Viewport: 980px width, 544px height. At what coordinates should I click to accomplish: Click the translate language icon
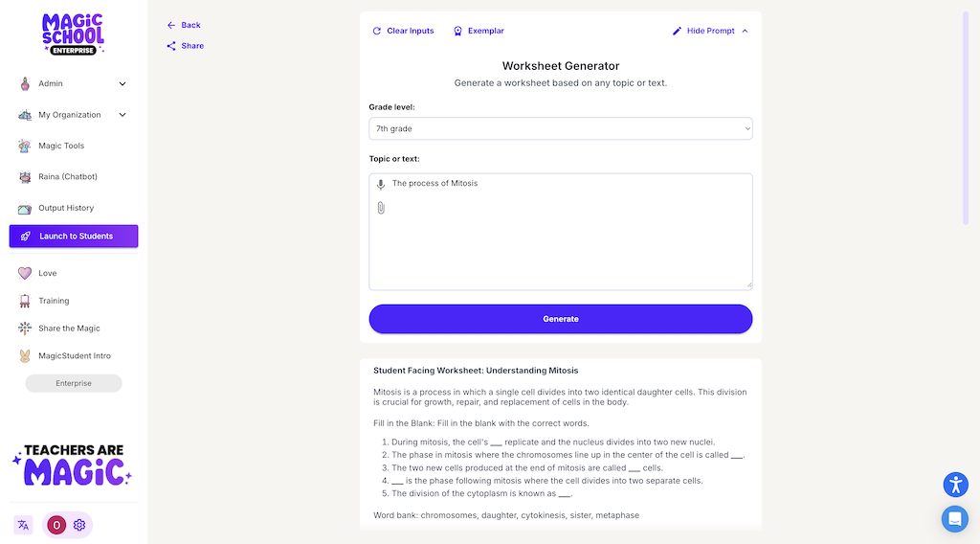coord(23,525)
